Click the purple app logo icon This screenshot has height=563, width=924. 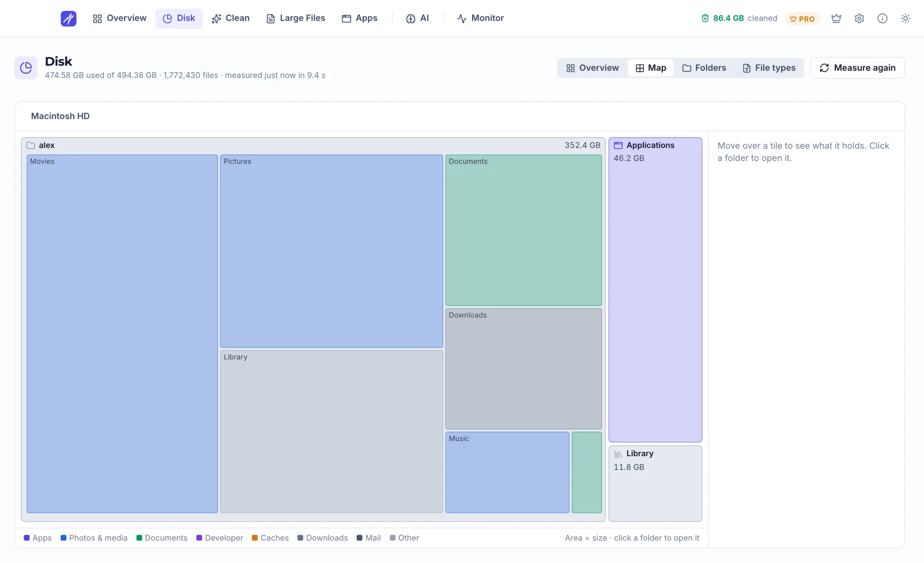tap(68, 18)
